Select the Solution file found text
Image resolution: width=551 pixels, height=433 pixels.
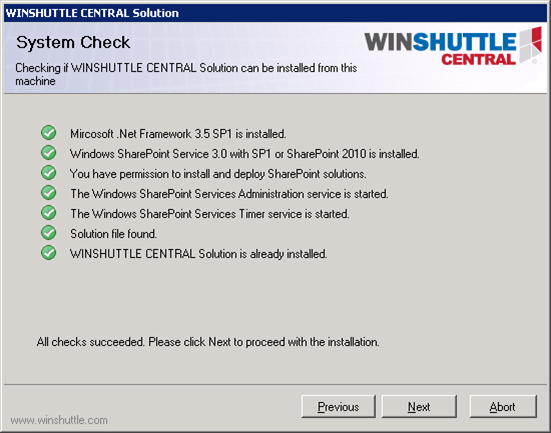[113, 234]
